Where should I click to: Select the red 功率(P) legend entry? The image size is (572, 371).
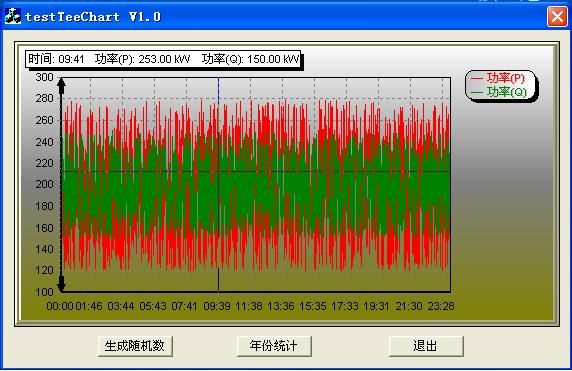tap(498, 78)
